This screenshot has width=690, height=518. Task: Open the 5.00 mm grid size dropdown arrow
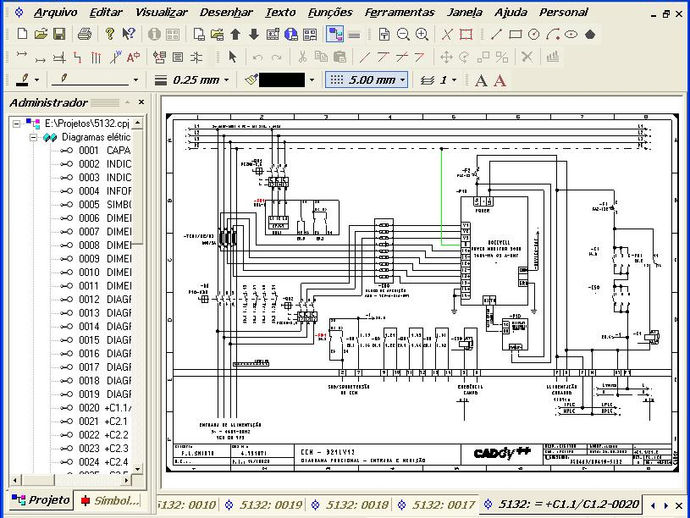pyautogui.click(x=402, y=80)
